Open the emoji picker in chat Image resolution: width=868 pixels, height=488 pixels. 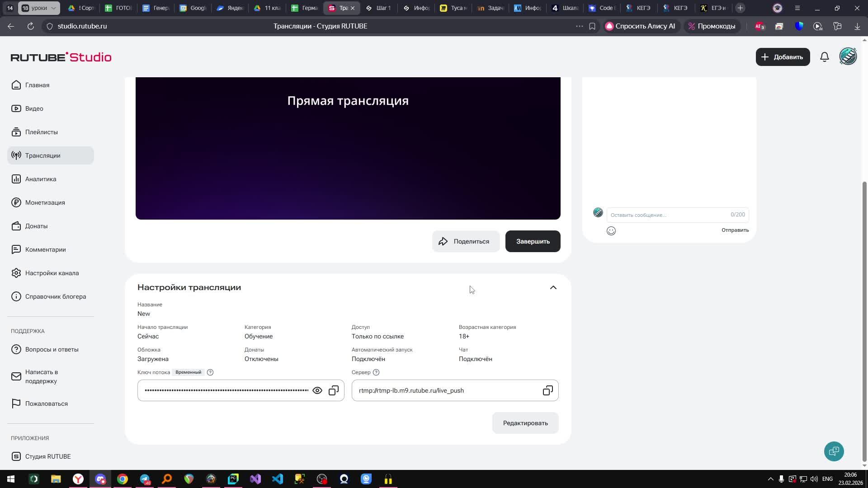pos(611,231)
